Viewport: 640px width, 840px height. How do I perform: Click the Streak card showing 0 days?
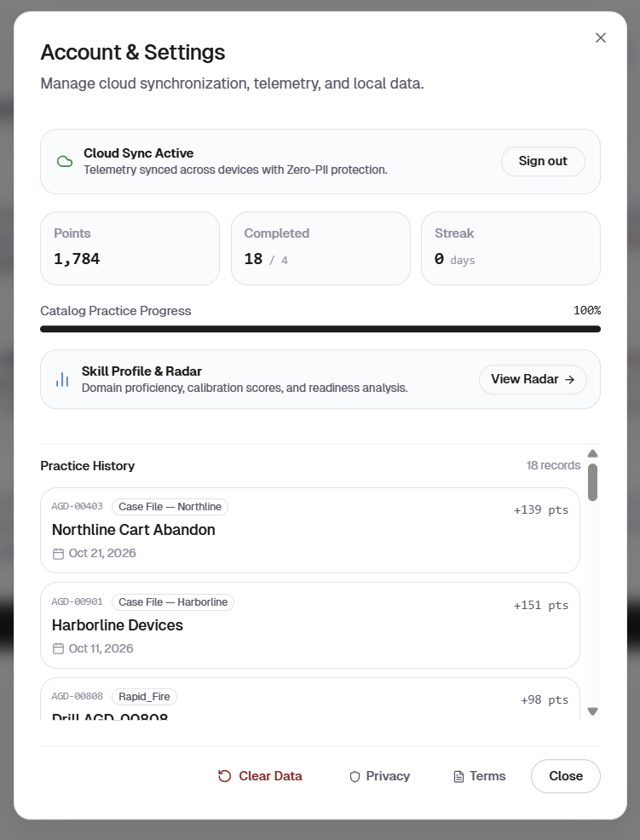[x=510, y=249]
